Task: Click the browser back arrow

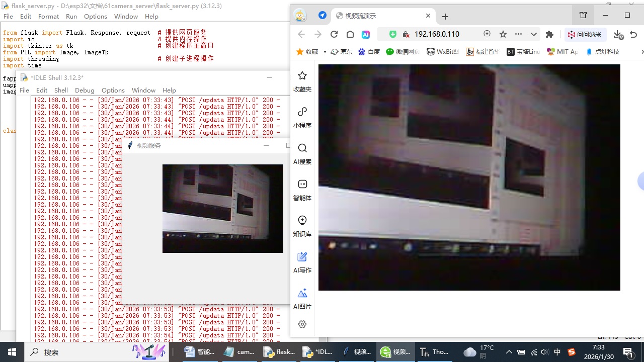Action: click(x=301, y=34)
